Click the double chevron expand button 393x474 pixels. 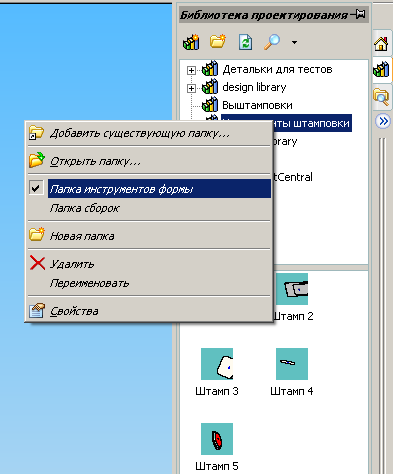coord(383,121)
